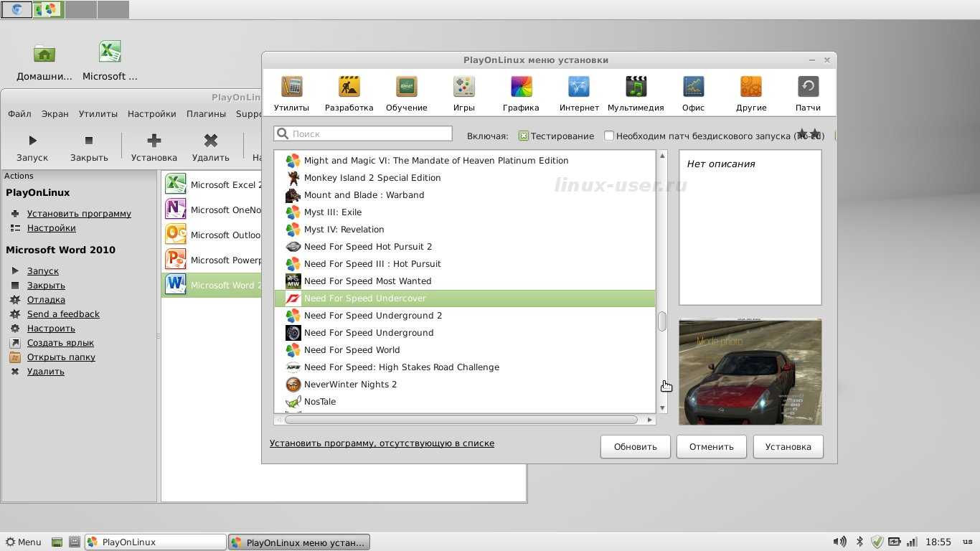Click the program list vertical scrollbar handle

[662, 321]
